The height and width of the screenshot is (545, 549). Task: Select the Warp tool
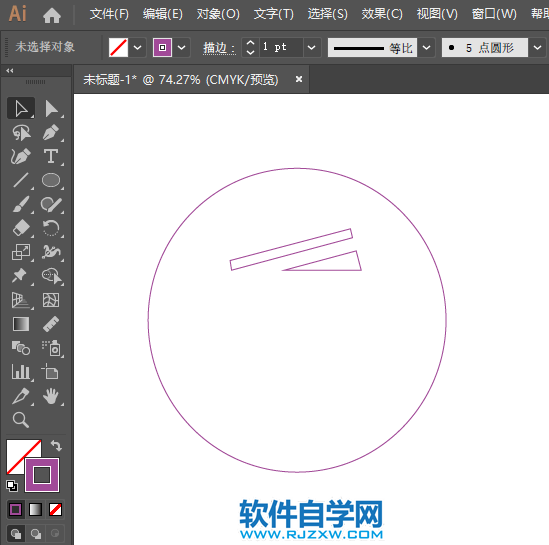click(51, 252)
